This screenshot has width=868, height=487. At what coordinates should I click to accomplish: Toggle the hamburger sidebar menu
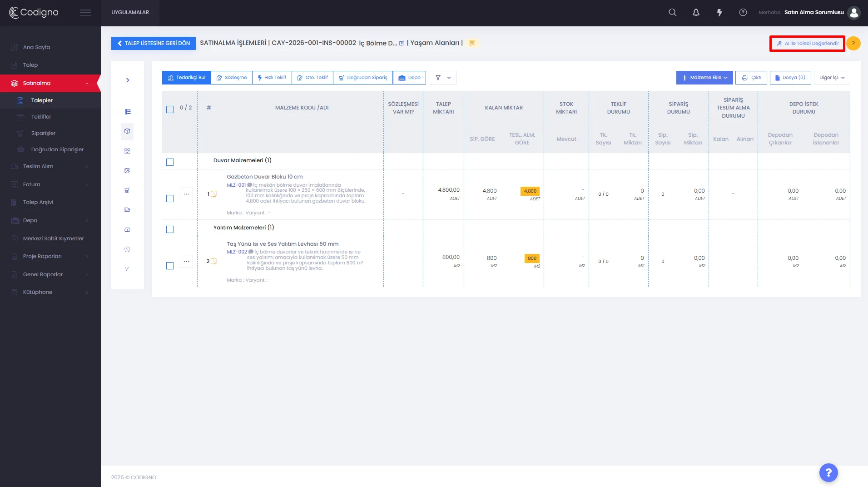tap(85, 12)
